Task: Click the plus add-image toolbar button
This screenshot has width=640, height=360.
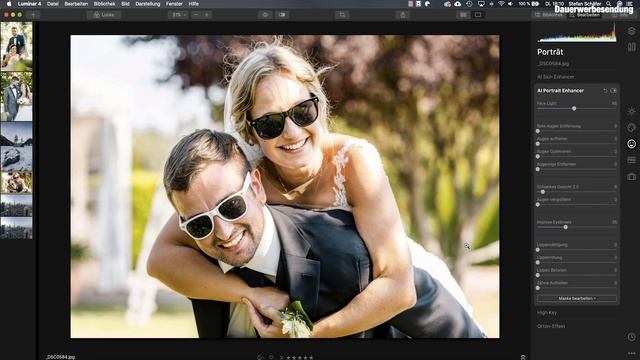Action: (33, 15)
